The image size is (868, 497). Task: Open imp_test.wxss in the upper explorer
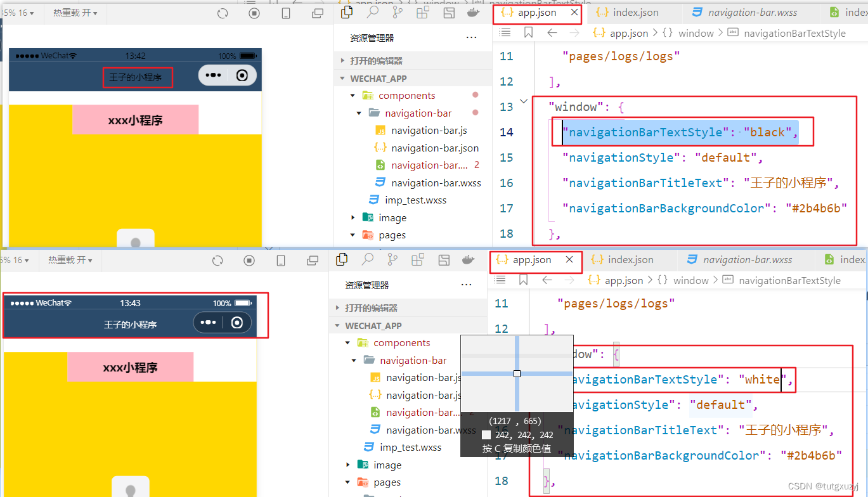click(x=415, y=200)
